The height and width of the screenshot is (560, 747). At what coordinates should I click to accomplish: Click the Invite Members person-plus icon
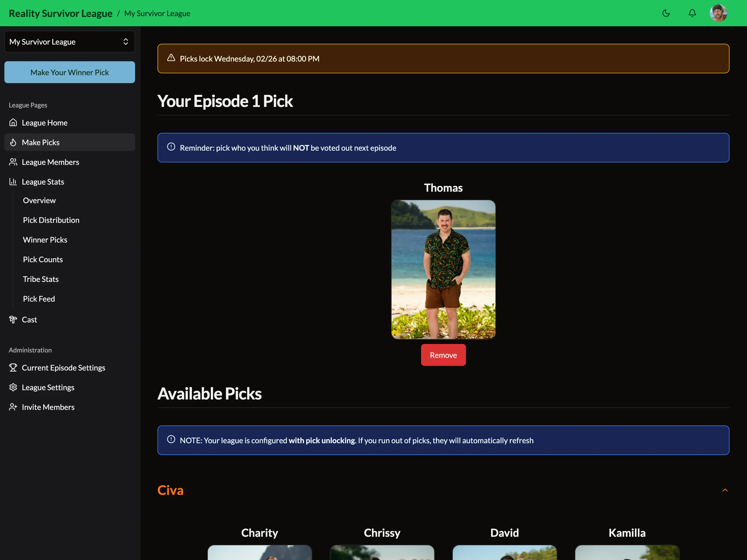click(13, 407)
